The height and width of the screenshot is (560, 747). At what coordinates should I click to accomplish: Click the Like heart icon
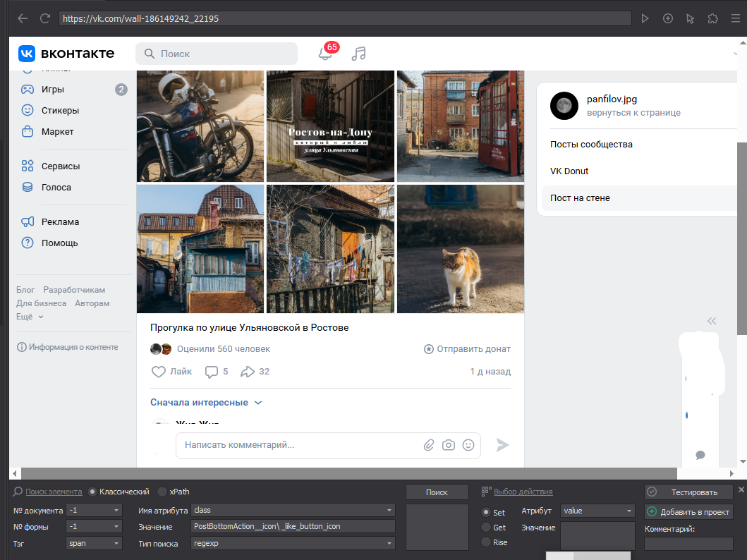[159, 372]
